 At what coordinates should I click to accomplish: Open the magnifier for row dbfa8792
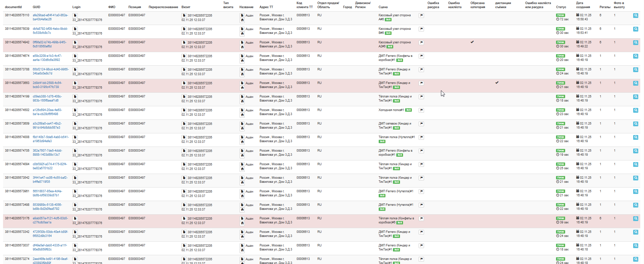(636, 29)
